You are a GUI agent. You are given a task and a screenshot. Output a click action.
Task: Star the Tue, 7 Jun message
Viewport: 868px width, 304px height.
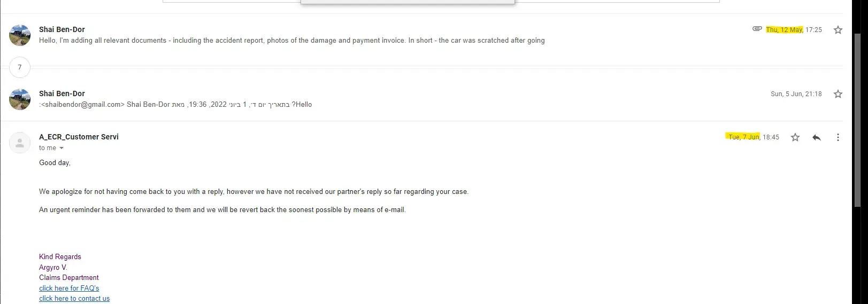click(x=795, y=137)
